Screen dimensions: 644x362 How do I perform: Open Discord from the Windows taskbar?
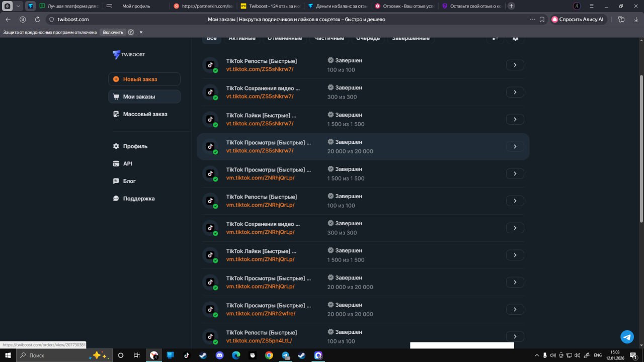tap(219, 355)
